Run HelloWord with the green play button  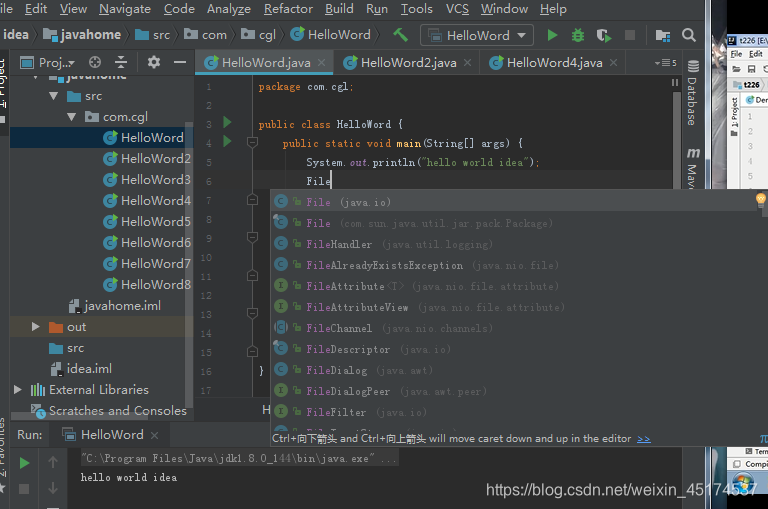(552, 35)
